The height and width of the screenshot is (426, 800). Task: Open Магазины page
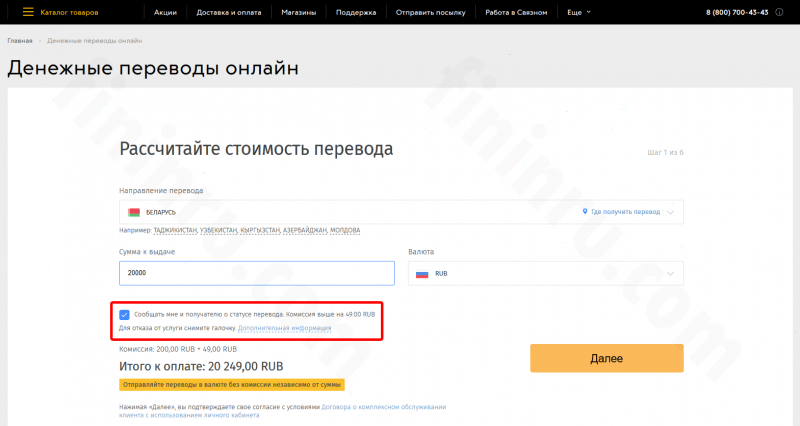pos(298,12)
